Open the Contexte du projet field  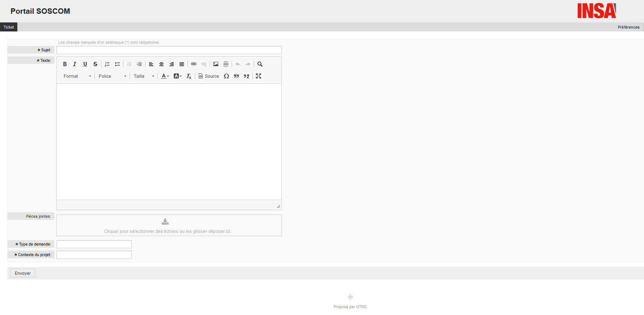pyautogui.click(x=94, y=255)
